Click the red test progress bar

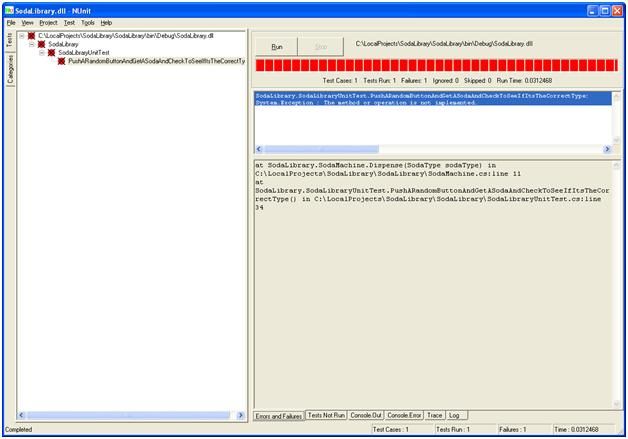[437, 65]
